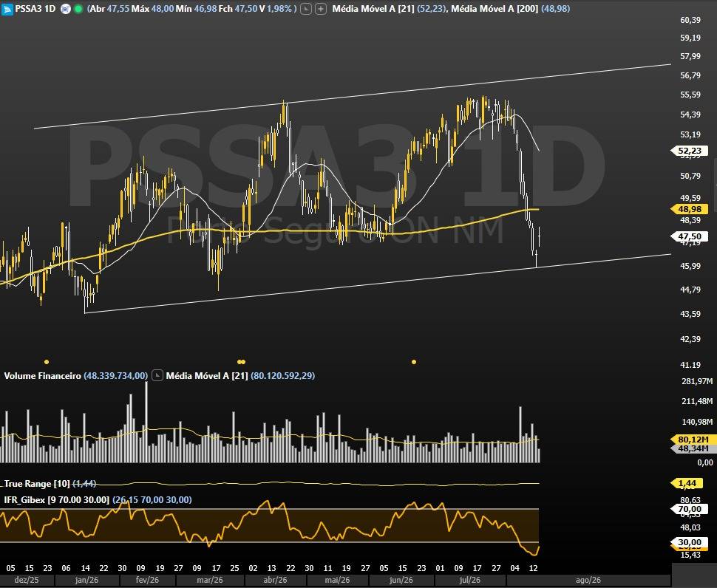This screenshot has height=588, width=717.
Task: Click jun/26 on the month axis
Action: (401, 580)
